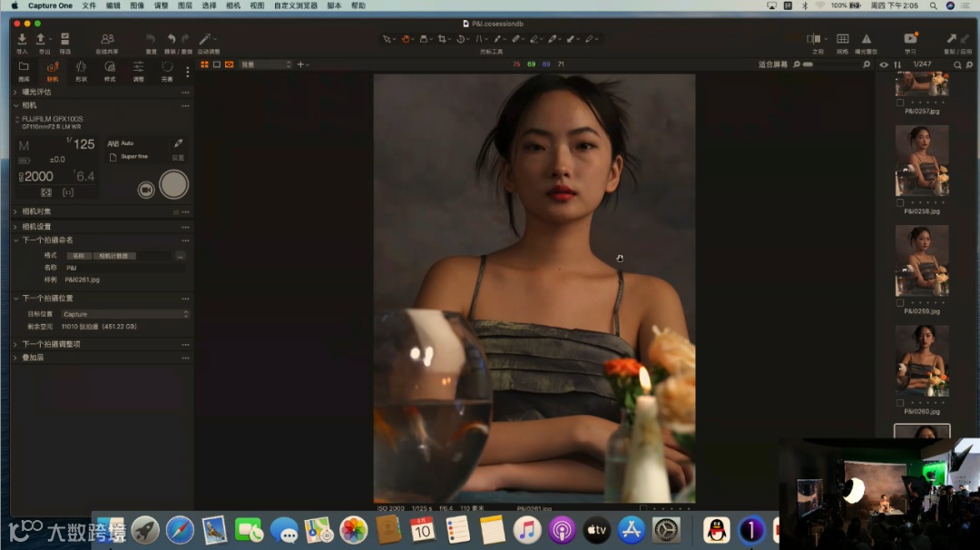
Task: Click 复制 copy adjustments arrow icon
Action: pyautogui.click(x=951, y=39)
